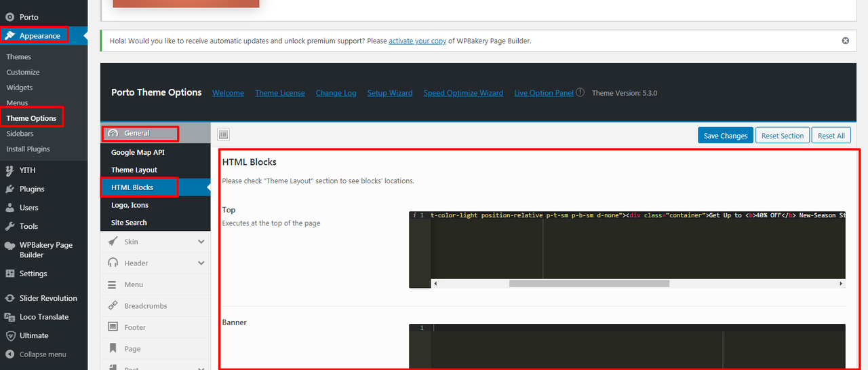The height and width of the screenshot is (370, 868).
Task: Click the Top code editor horizontal scrollbar
Action: 589,283
